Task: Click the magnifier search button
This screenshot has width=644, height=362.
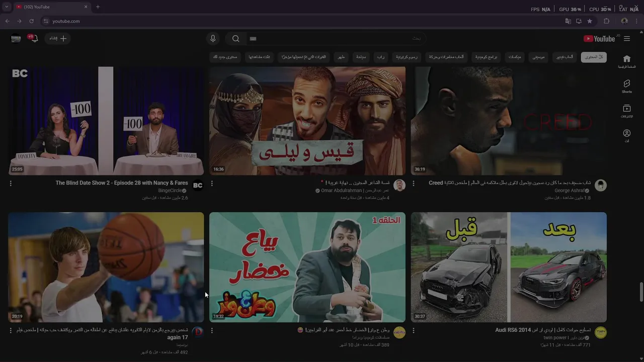Action: tap(235, 39)
